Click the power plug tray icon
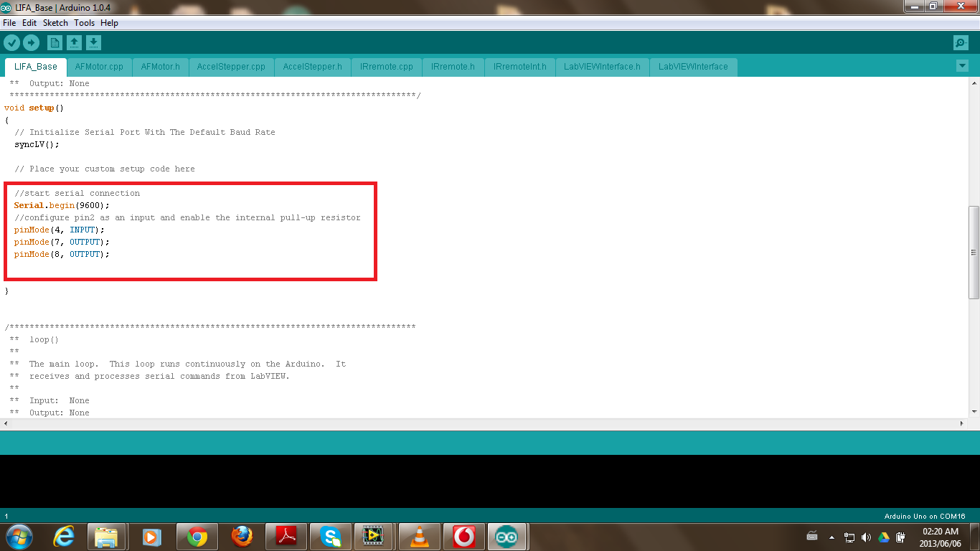Screen dimensions: 980x551 tap(900, 537)
